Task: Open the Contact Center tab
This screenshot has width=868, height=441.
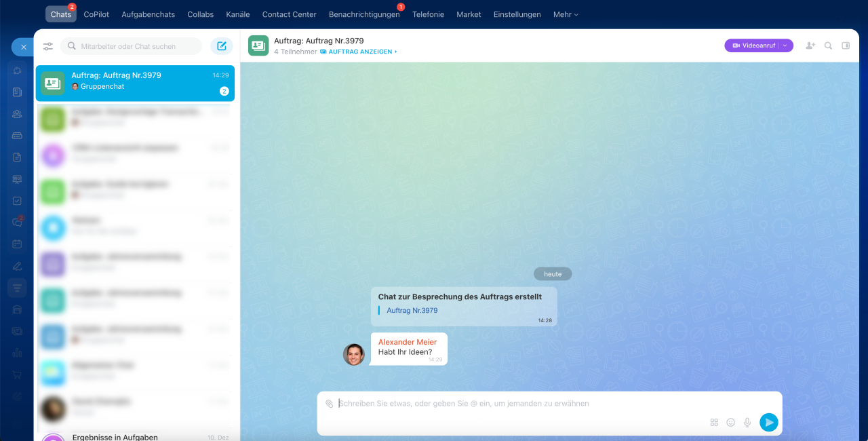Action: point(290,14)
